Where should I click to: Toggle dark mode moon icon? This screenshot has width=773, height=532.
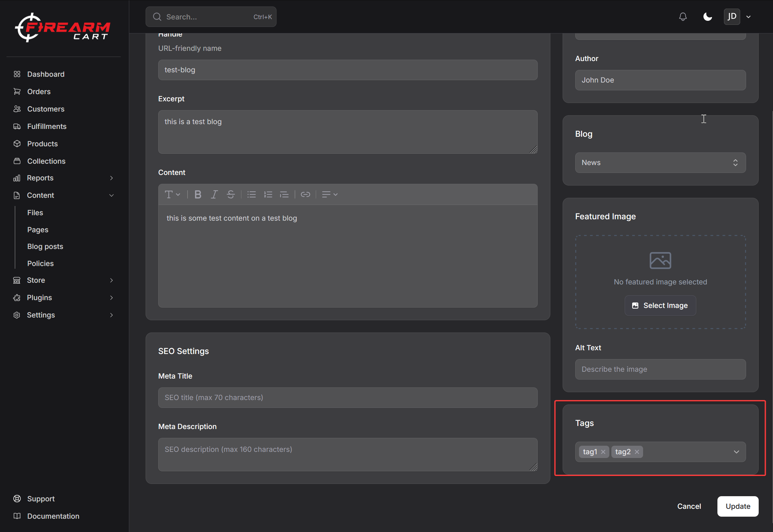point(708,17)
